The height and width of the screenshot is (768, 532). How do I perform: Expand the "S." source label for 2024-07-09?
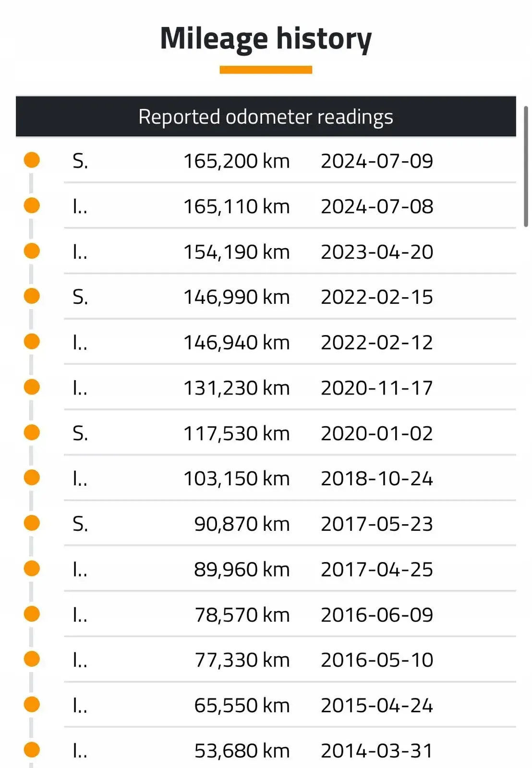(80, 161)
